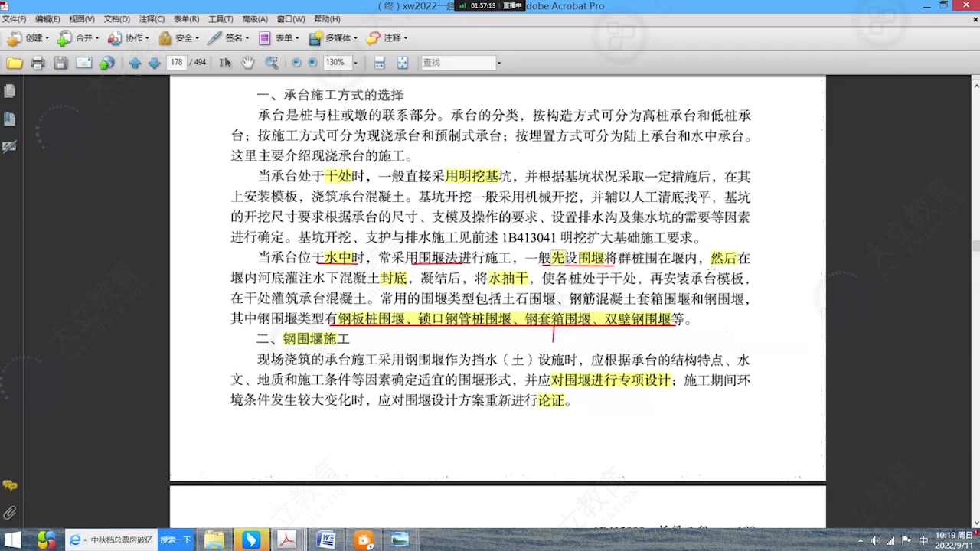Viewport: 980px width, 551px height.
Task: Open the Attachments paperclip panel
Action: [10, 513]
